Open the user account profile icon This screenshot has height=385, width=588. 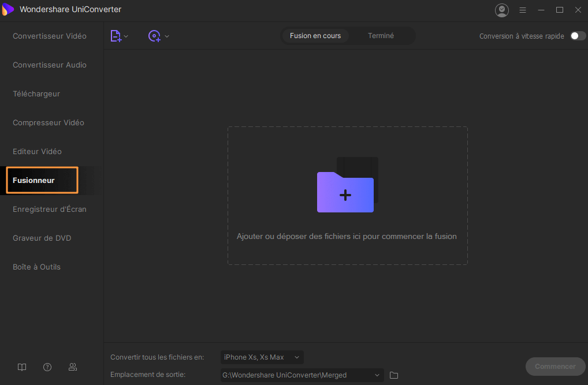coord(502,10)
